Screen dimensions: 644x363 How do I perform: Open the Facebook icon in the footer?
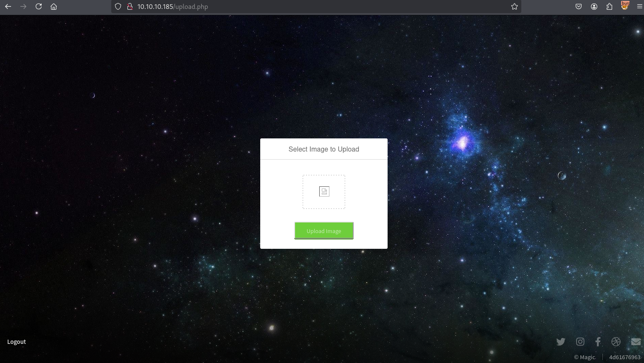pyautogui.click(x=598, y=341)
